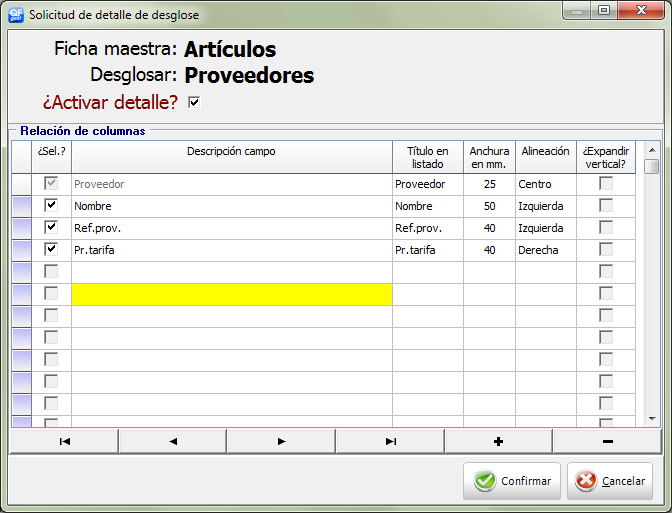Enable ¿Expandir vertical? for Proveedor row
Screen dimensions: 672x513
tap(606, 183)
